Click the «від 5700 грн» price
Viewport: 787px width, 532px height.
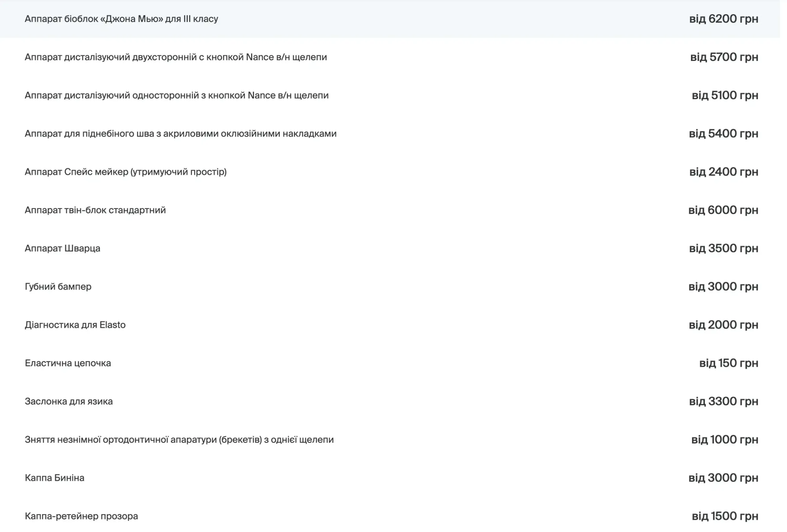(x=724, y=57)
